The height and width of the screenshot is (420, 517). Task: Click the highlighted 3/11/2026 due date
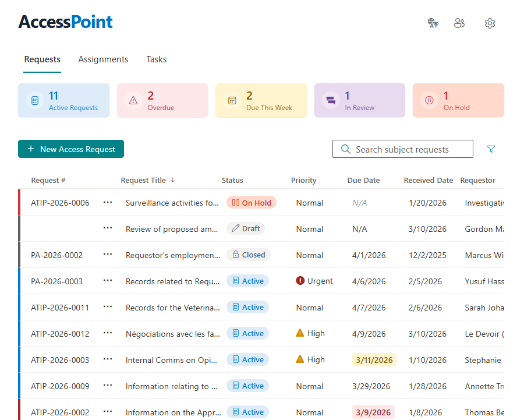click(x=374, y=359)
